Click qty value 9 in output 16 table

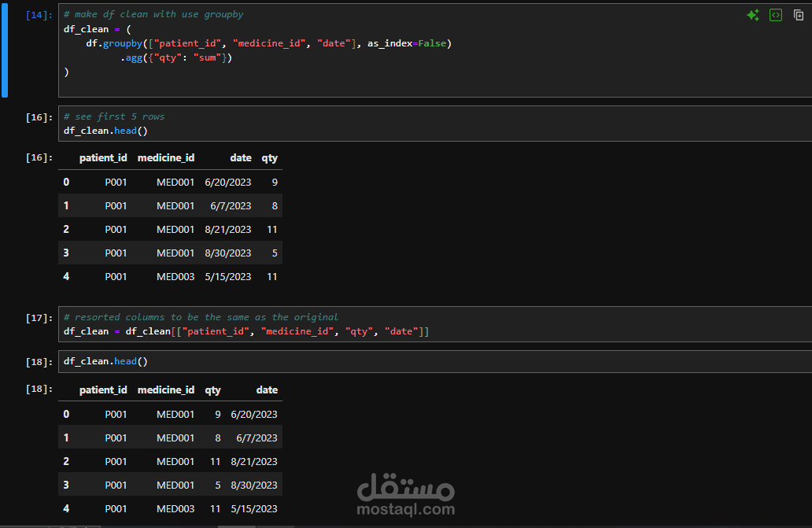point(275,183)
